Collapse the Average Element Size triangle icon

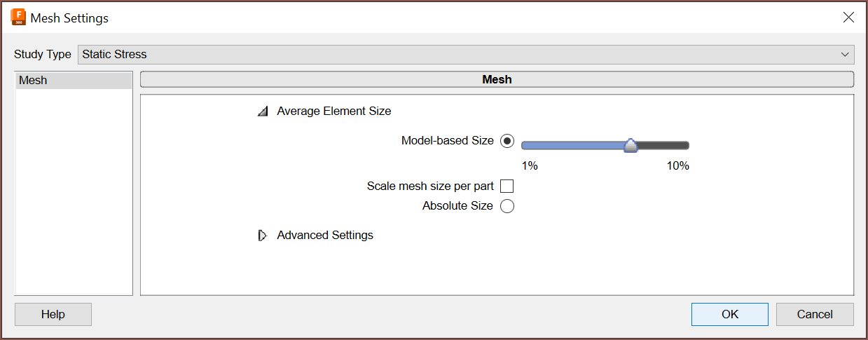(x=263, y=111)
